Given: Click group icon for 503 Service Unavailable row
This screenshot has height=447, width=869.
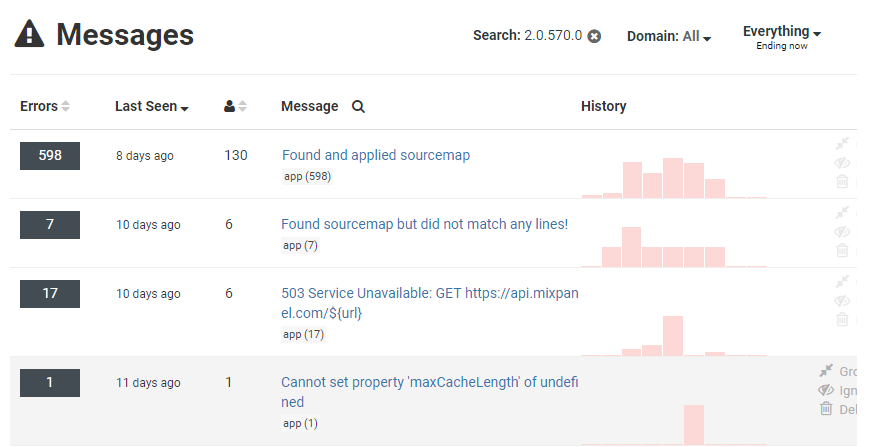Looking at the screenshot, I should coord(842,282).
